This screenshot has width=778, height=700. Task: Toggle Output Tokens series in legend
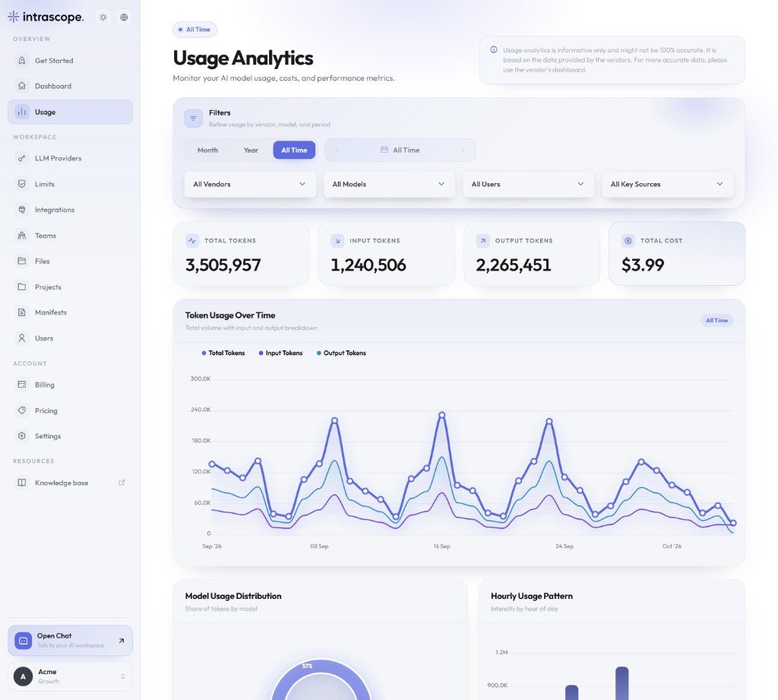pyautogui.click(x=341, y=353)
